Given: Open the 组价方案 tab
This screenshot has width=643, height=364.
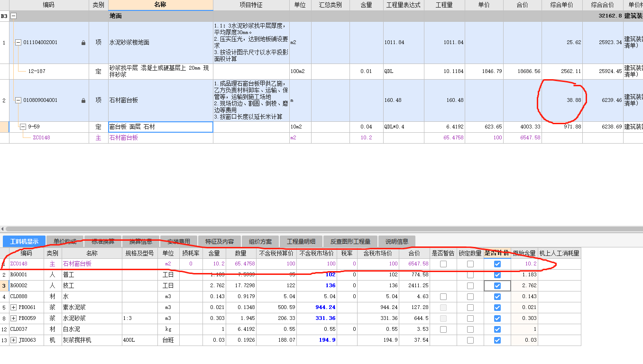Looking at the screenshot, I should [x=260, y=242].
